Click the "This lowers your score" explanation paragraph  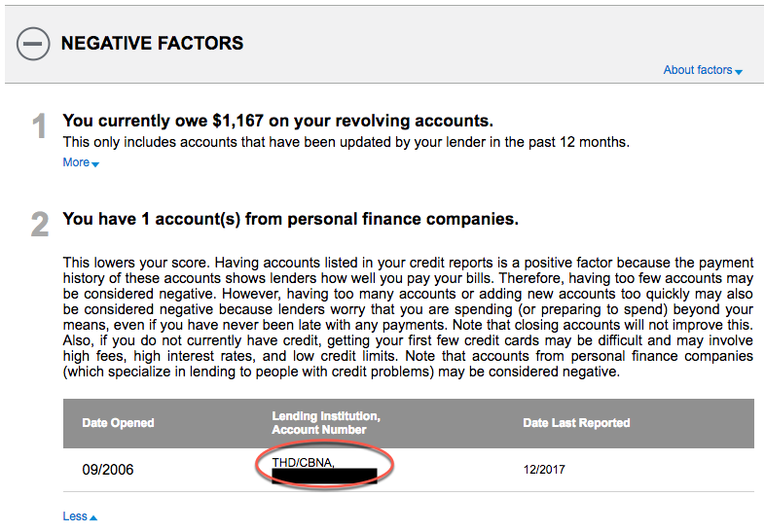click(x=408, y=317)
